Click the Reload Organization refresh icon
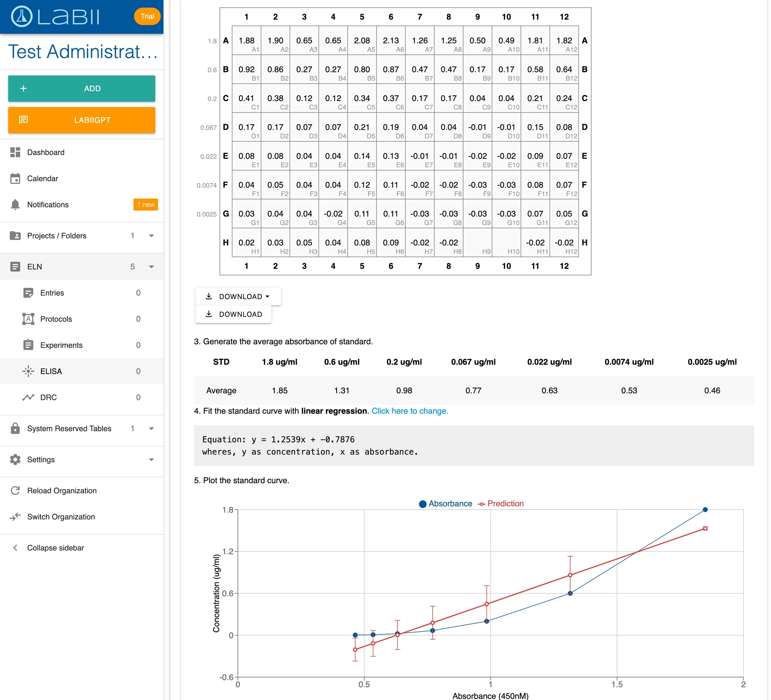 pos(15,491)
